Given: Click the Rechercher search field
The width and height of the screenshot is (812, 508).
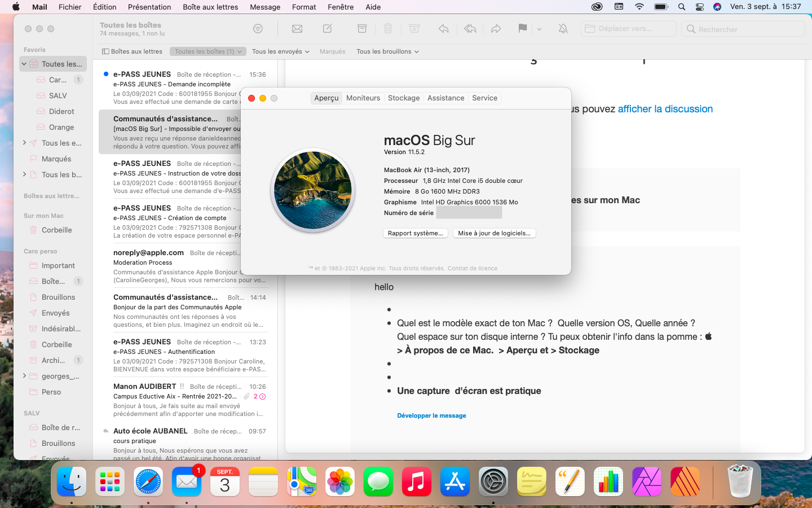Looking at the screenshot, I should (x=743, y=29).
